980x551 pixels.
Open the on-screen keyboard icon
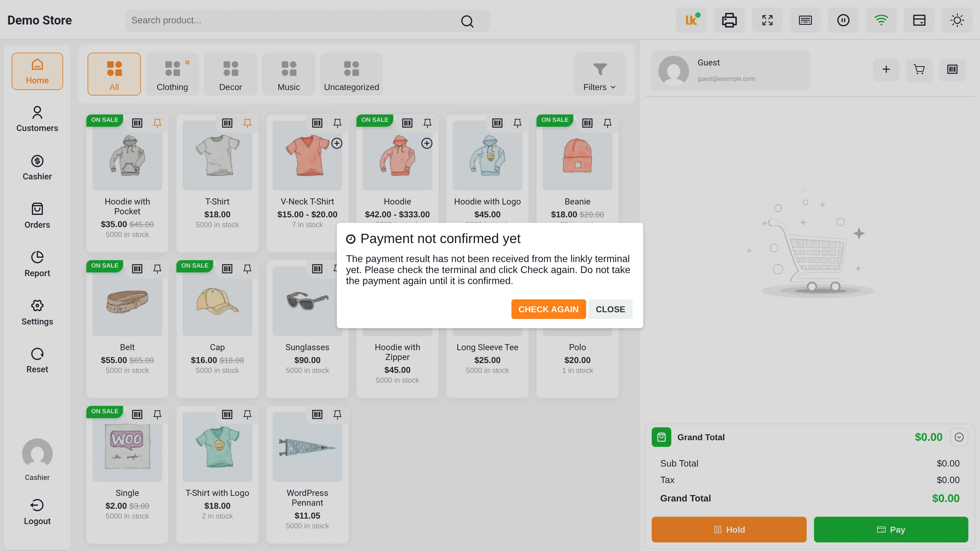(805, 20)
